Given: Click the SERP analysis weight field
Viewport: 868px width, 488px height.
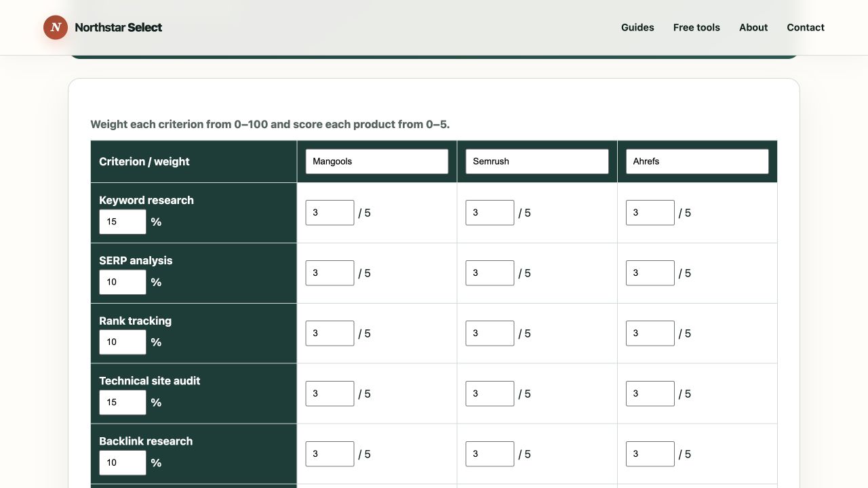Looking at the screenshot, I should point(123,282).
